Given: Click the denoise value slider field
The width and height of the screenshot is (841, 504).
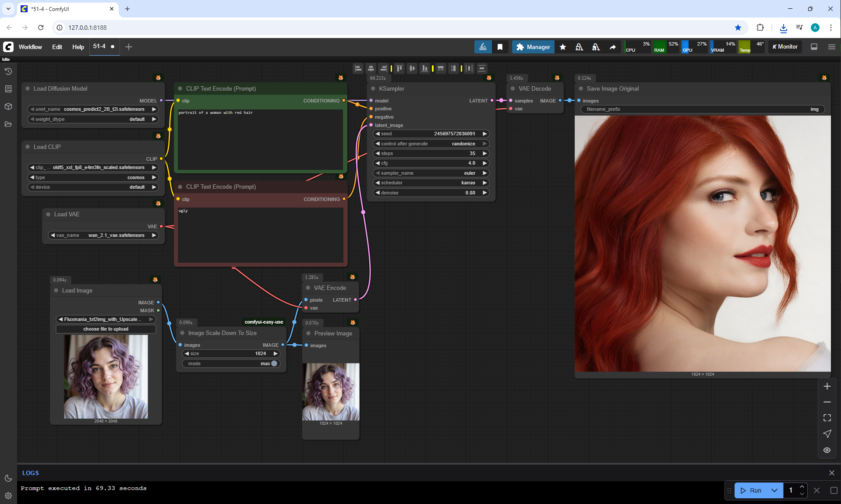Looking at the screenshot, I should click(x=431, y=193).
